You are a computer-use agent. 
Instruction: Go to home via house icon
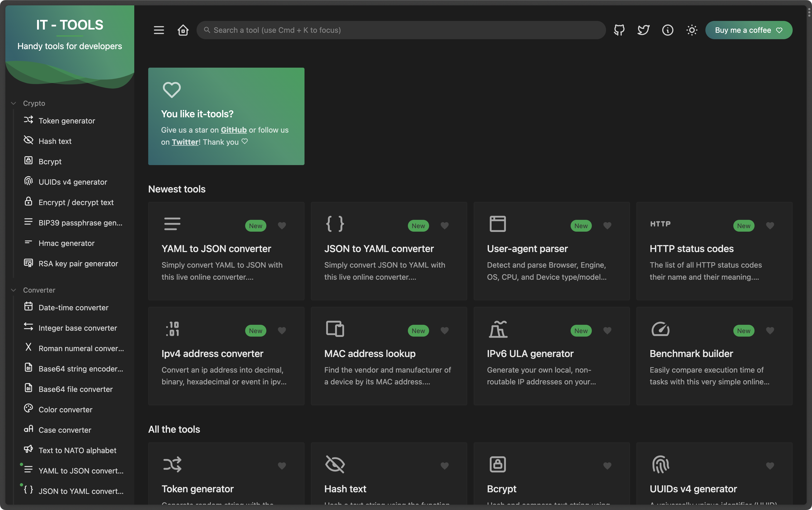pos(183,30)
